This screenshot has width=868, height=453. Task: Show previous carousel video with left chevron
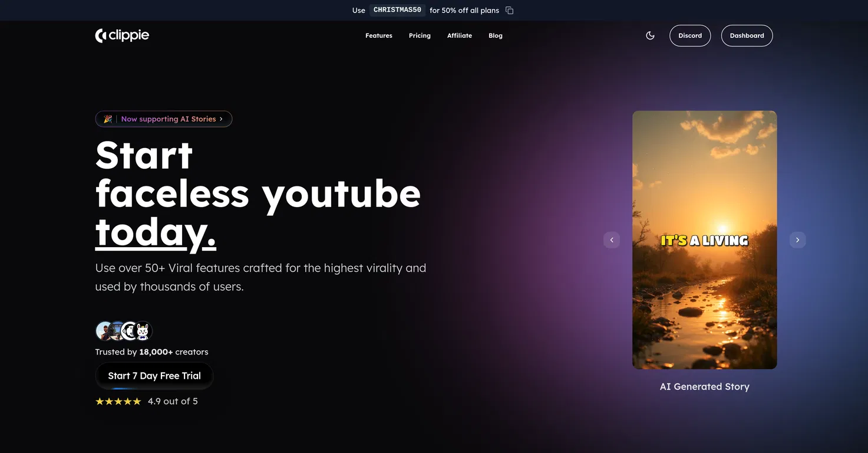point(612,240)
